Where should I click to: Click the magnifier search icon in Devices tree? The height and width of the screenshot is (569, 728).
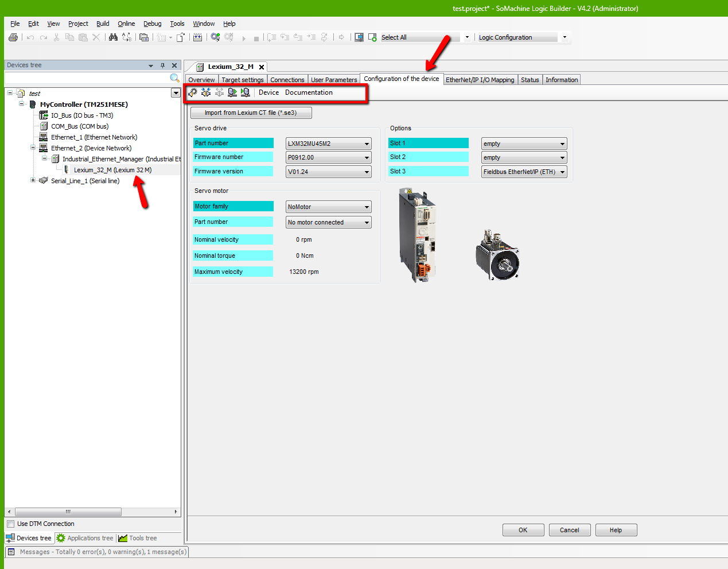coord(175,78)
